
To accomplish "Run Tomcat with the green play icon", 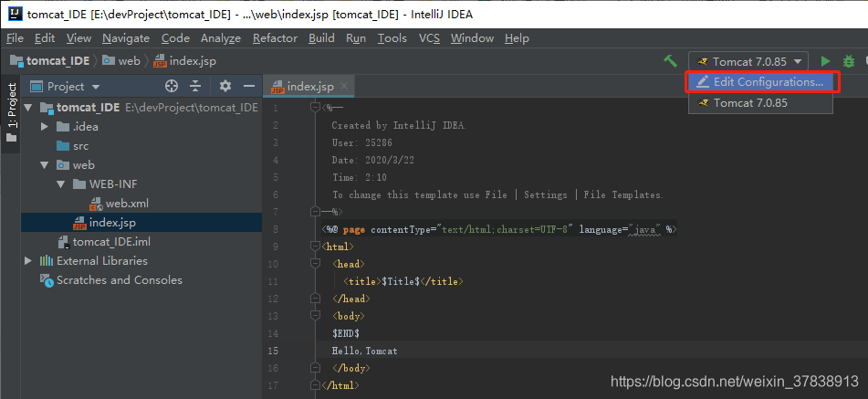I will pos(825,61).
